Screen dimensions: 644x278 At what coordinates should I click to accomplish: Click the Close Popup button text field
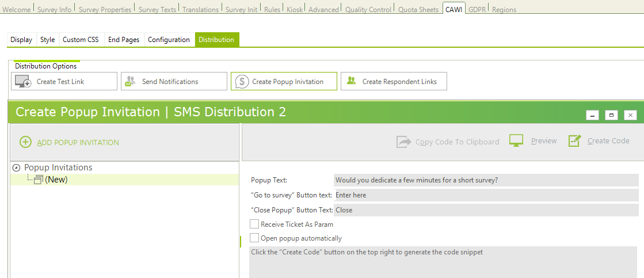tap(485, 210)
